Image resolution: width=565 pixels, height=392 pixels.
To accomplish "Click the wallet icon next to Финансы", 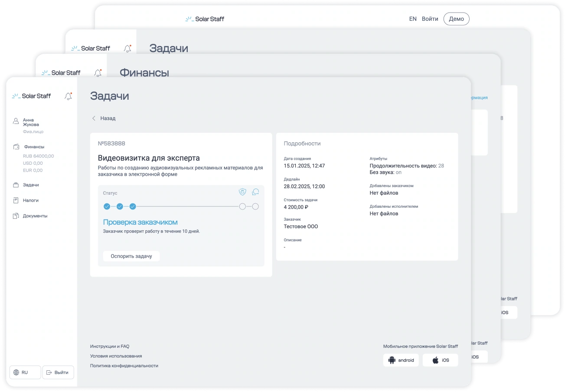I will point(16,147).
